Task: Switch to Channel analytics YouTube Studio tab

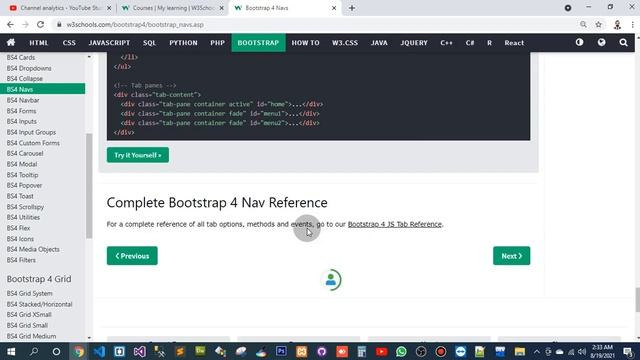Action: [60, 8]
